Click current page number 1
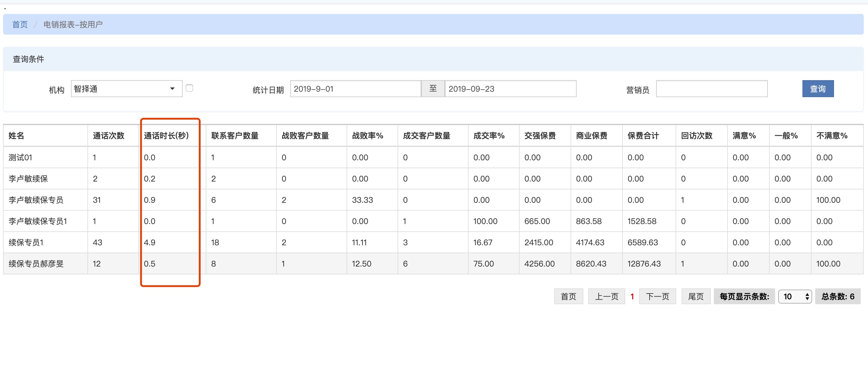 632,297
